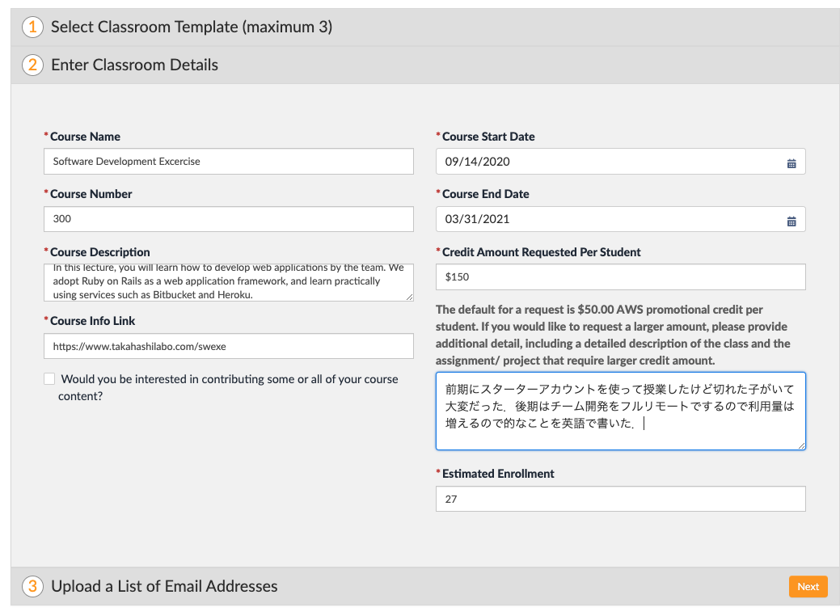Click the Course Start Date label
This screenshot has height=616, width=840.
pos(488,137)
